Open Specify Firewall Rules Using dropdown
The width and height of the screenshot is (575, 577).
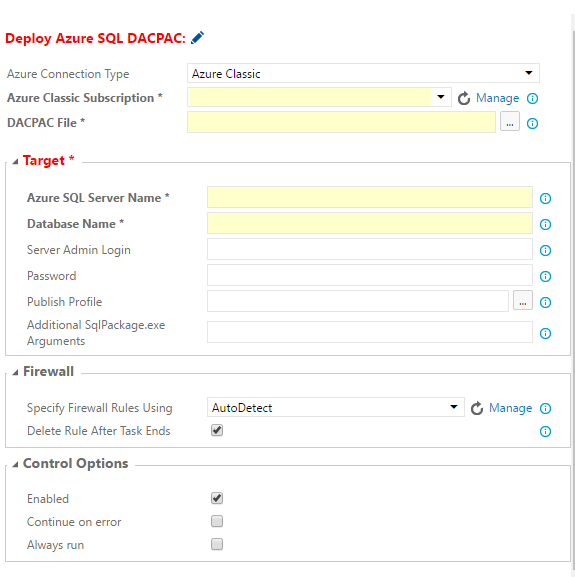click(336, 407)
